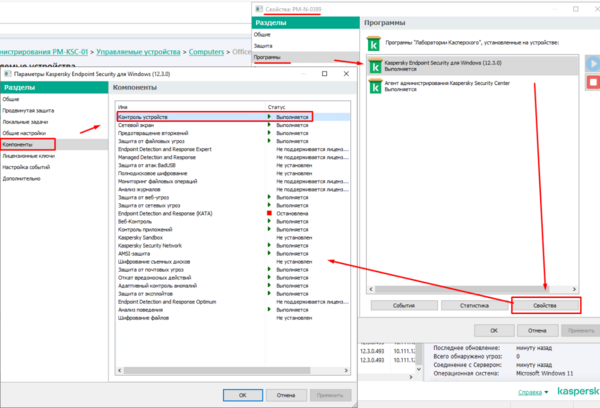
Task: Click the Kaspersky Endpoint Security program icon
Action: [375, 65]
